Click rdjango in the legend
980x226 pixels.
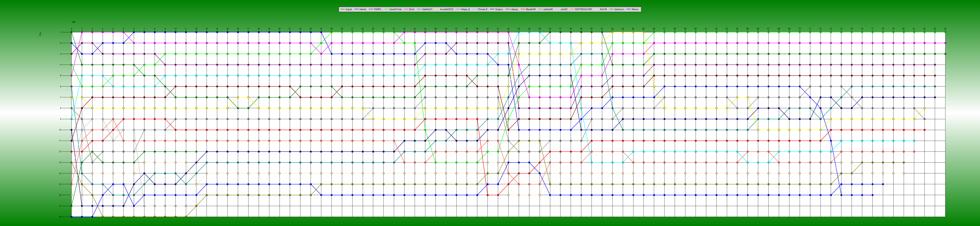point(514,9)
